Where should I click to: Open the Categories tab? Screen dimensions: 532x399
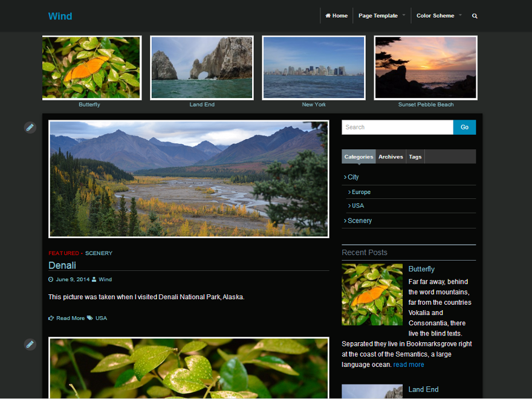[x=358, y=157]
